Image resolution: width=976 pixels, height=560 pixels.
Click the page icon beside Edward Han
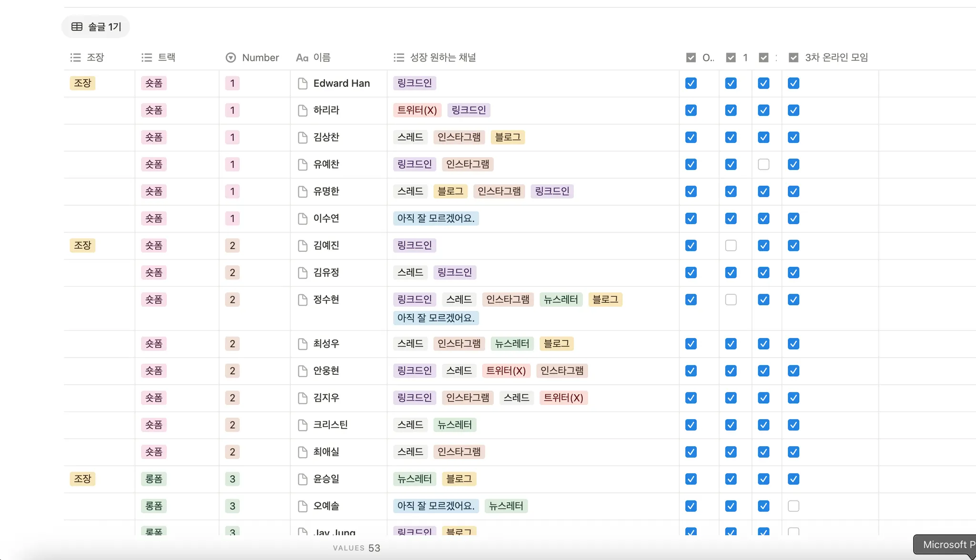[302, 83]
